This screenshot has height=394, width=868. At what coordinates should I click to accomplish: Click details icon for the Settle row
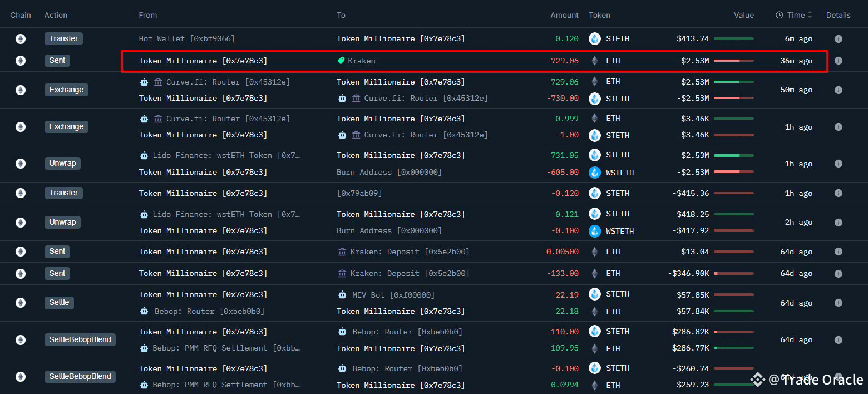tap(838, 303)
